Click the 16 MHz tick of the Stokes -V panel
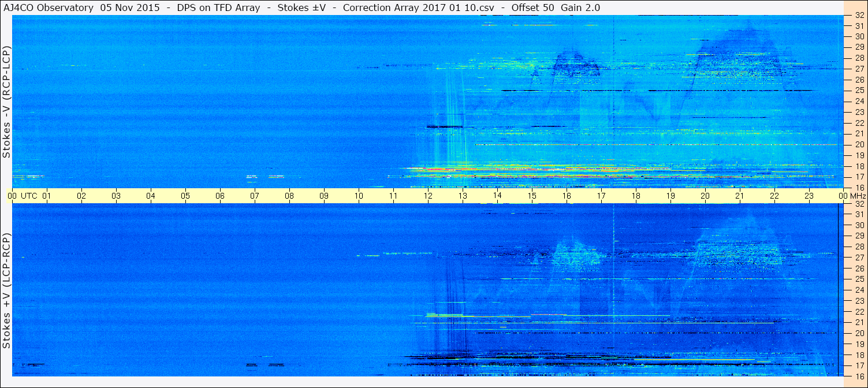Image resolution: width=868 pixels, height=388 pixels. point(859,188)
